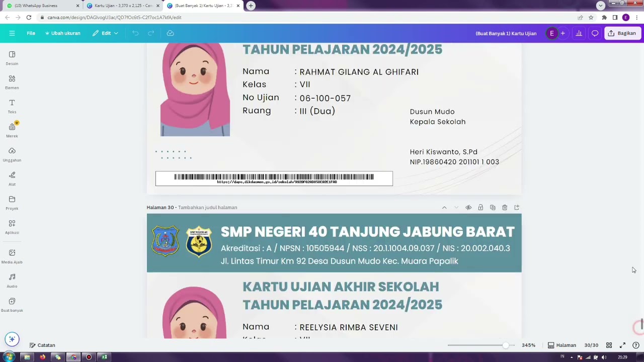Open the Unggahan uploads panel
Screen dimensions: 644x362
[12, 155]
